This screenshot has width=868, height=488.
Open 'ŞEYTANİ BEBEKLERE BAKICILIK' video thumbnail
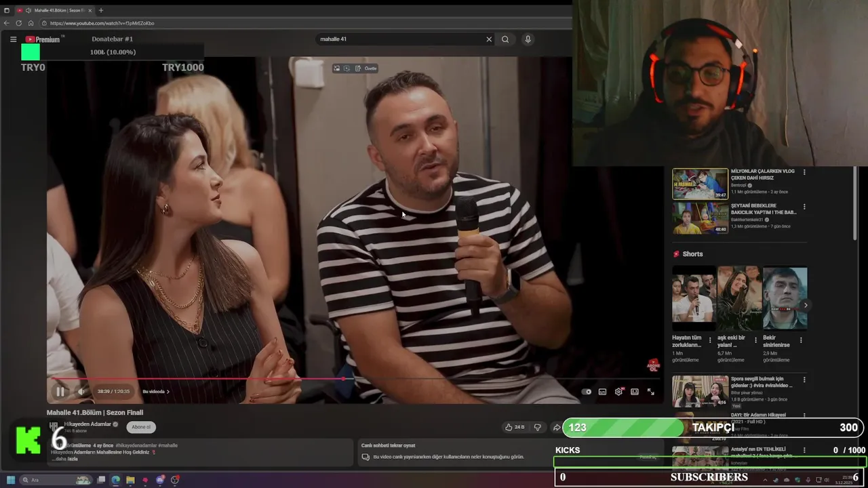(700, 218)
